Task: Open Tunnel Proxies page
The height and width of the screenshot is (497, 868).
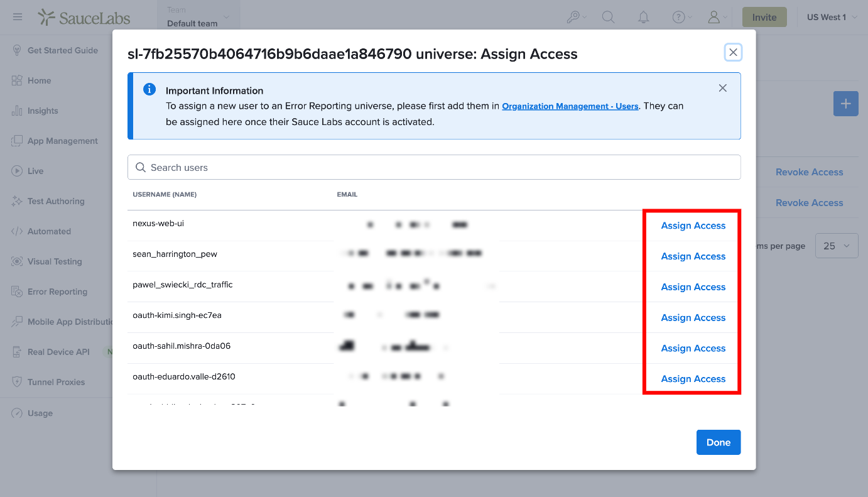Action: (x=56, y=382)
